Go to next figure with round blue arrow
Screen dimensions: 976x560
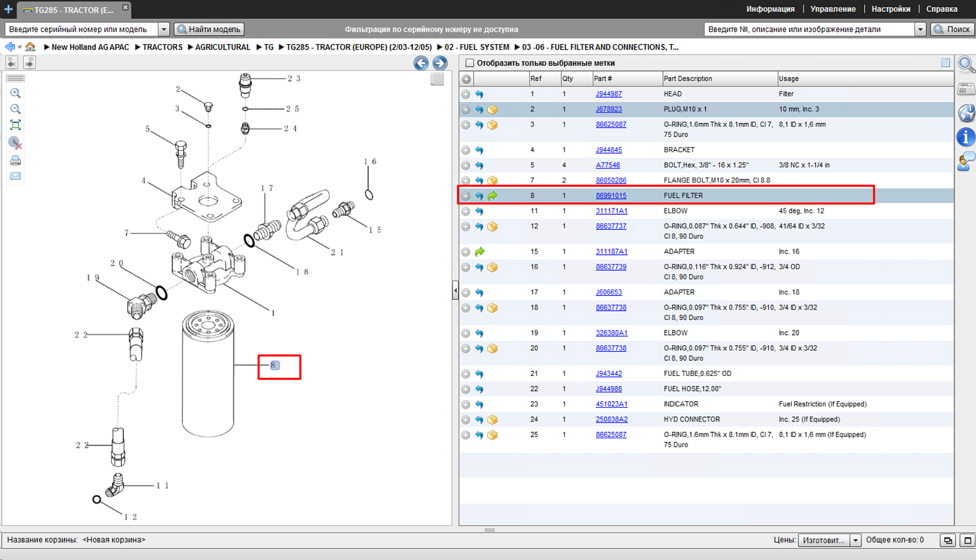pos(440,63)
